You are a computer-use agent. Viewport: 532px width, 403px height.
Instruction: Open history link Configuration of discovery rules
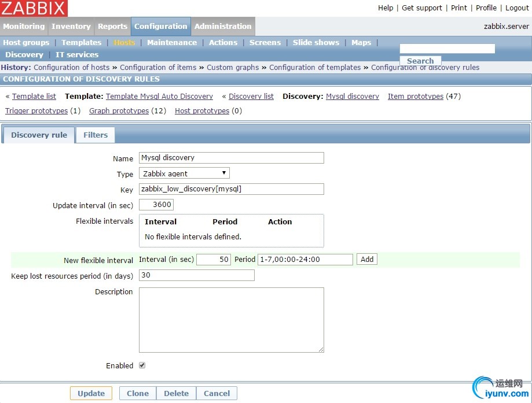[425, 68]
